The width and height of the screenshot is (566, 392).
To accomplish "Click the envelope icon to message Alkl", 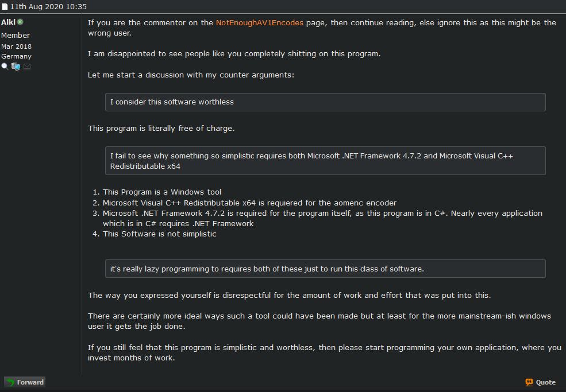I will coord(27,67).
